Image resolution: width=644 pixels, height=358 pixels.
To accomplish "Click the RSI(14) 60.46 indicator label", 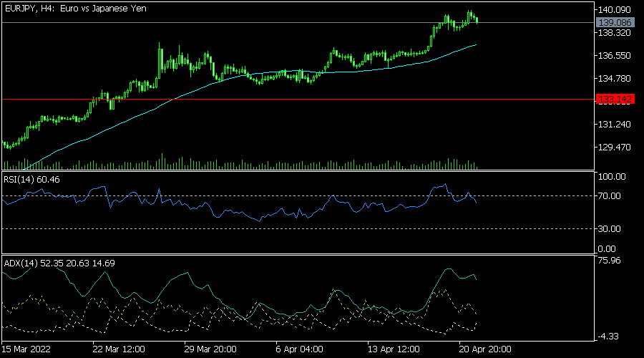I will click(x=31, y=180).
